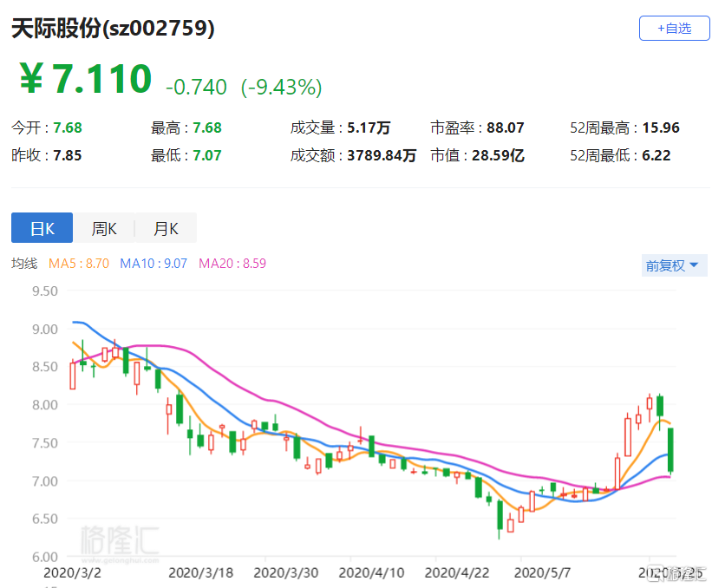Click the 最高 value 7.68
Screen dimensions: 712x588
(207, 127)
